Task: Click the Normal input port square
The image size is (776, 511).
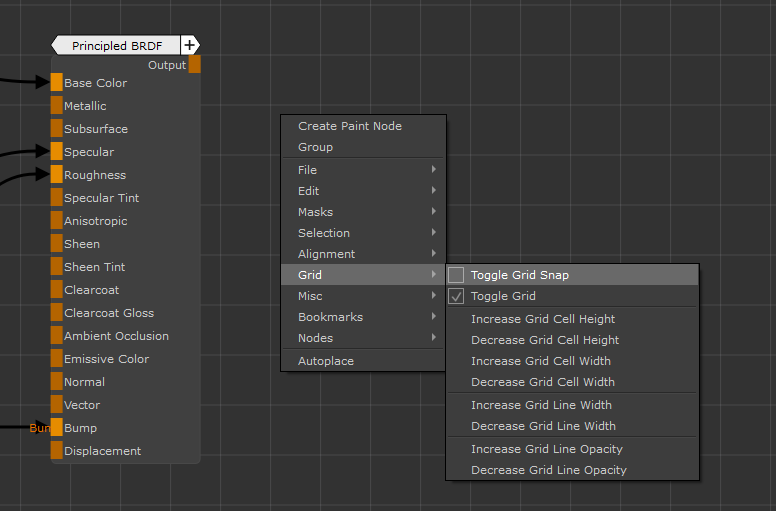Action: pos(57,382)
